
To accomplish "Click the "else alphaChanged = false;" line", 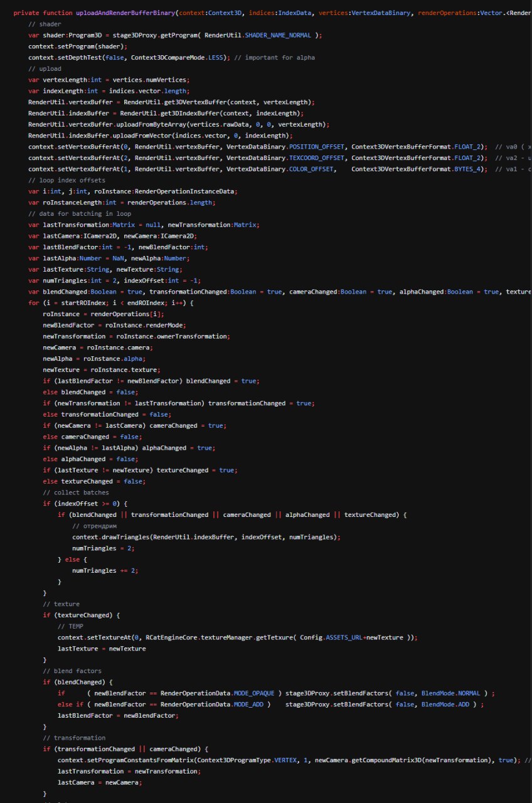I will (x=90, y=459).
